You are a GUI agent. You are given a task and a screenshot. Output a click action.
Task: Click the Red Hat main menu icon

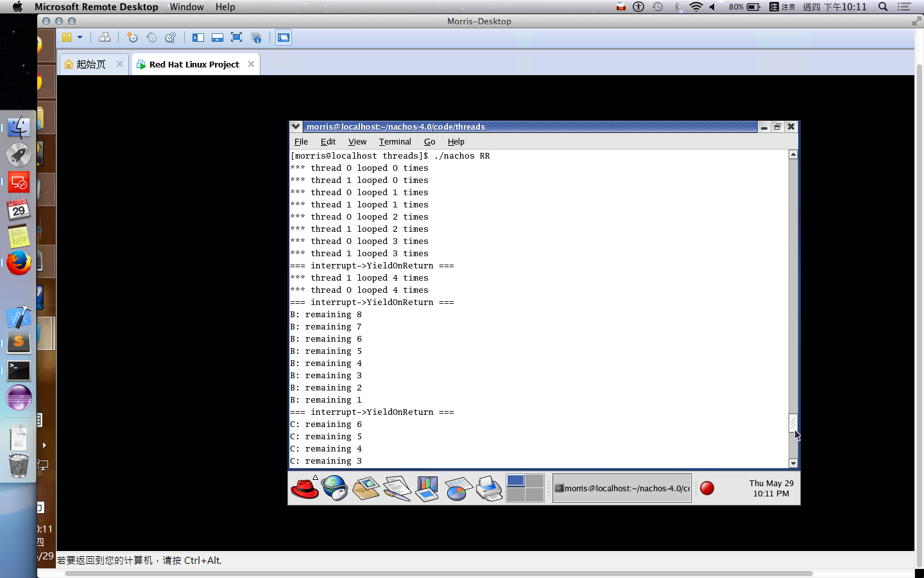pyautogui.click(x=304, y=488)
